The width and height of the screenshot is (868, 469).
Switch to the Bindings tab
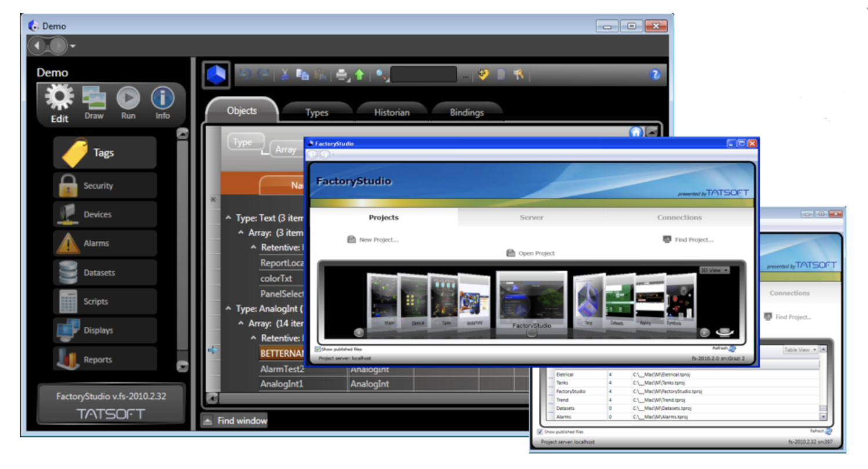(x=467, y=113)
